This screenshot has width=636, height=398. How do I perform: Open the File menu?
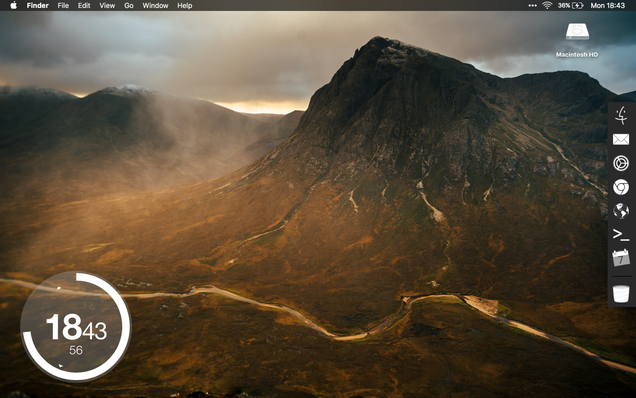[63, 6]
